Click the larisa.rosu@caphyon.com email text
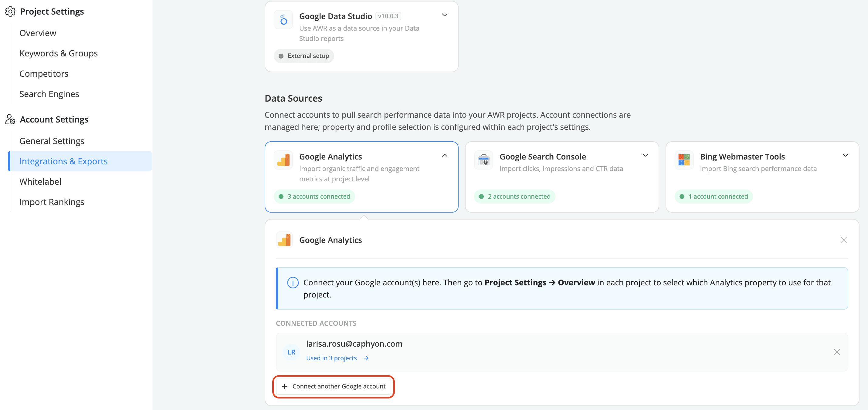 354,344
